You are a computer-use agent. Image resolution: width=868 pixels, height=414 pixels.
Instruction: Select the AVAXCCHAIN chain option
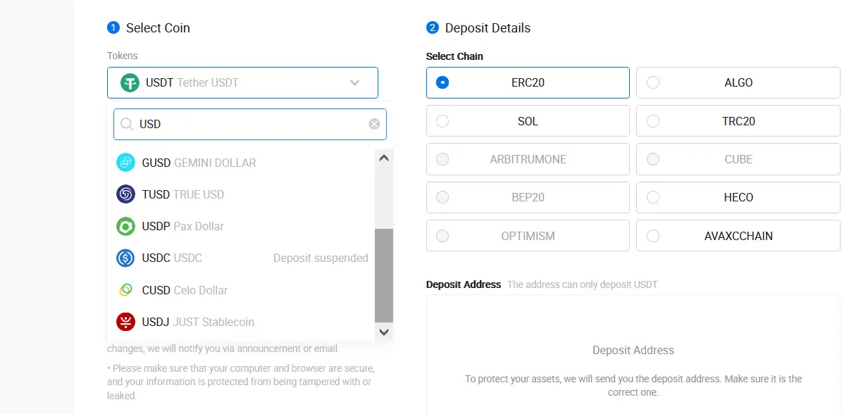point(738,236)
